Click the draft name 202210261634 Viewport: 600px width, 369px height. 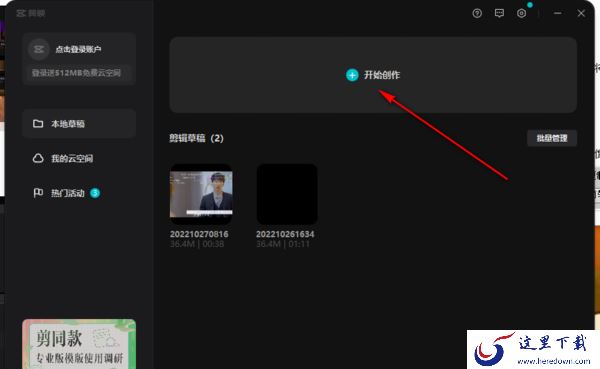tap(285, 234)
